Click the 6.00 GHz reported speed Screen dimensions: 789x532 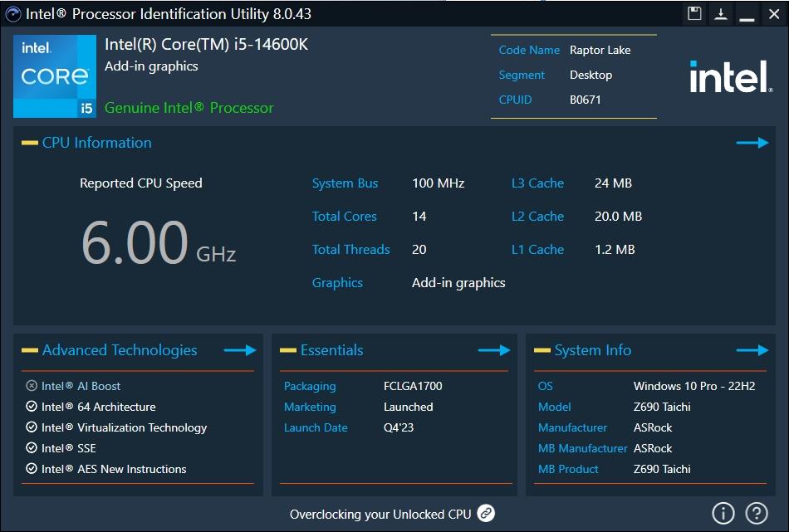point(158,242)
